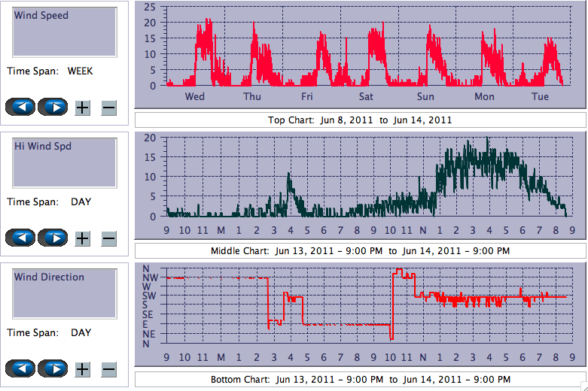Screen dimensions: 588x391
Task: Step the Wind Direction chart forward
Action: [53, 368]
